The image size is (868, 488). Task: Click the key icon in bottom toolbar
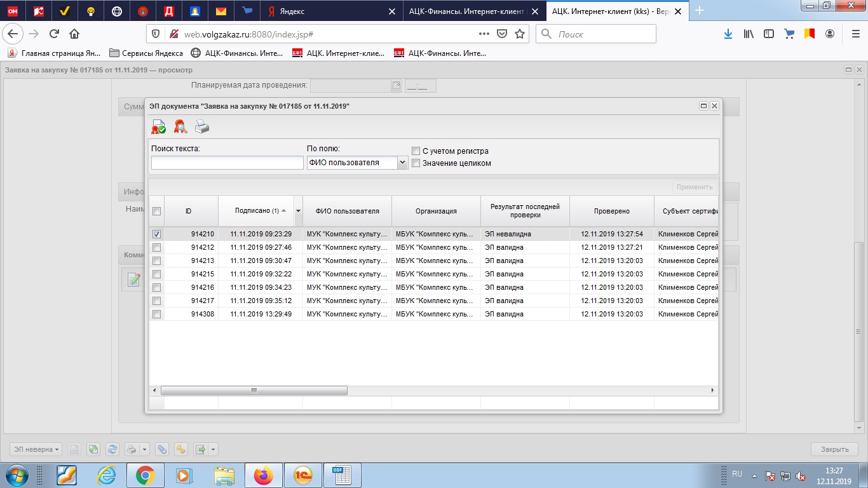[181, 449]
